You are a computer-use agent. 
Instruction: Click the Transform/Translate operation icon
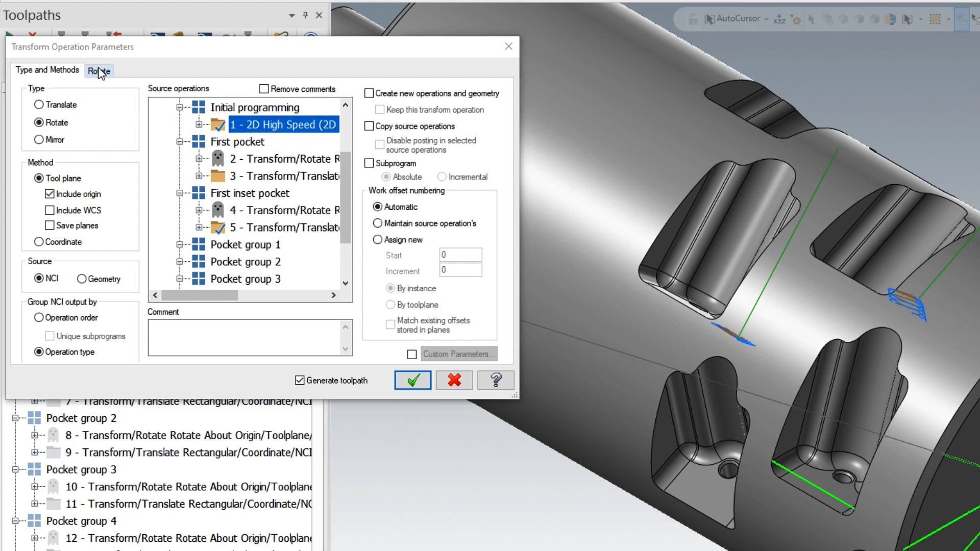(x=219, y=176)
